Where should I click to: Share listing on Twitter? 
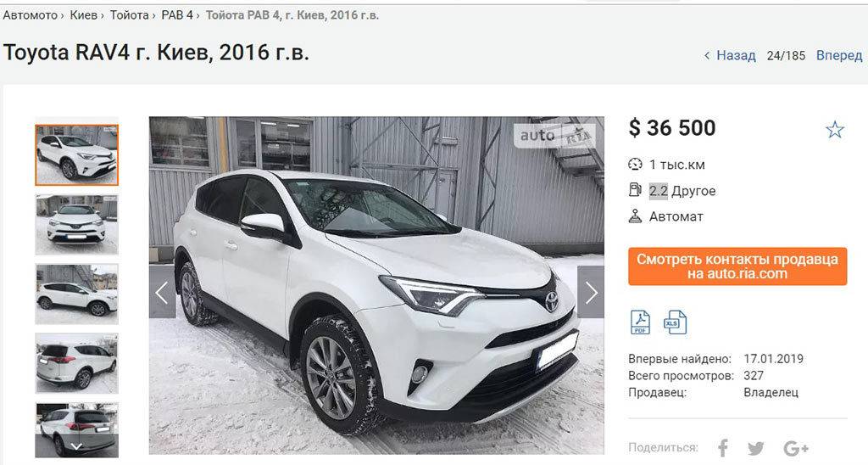[755, 448]
